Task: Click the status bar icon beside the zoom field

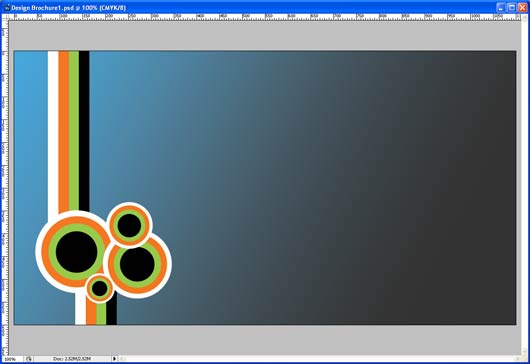Action: [x=28, y=359]
